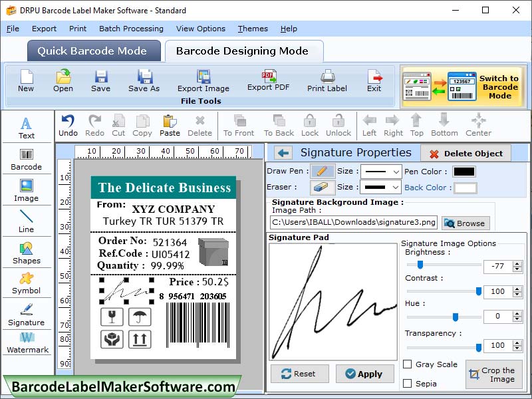This screenshot has width=532, height=399.
Task: Open the Help menu
Action: [289, 29]
